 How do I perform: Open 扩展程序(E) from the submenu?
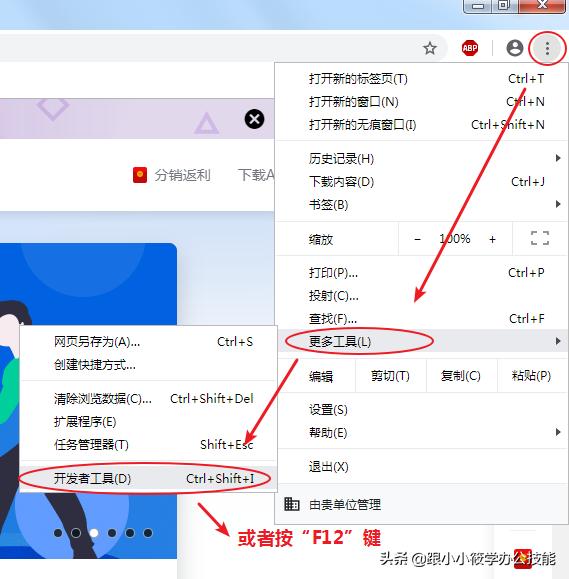pyautogui.click(x=148, y=422)
